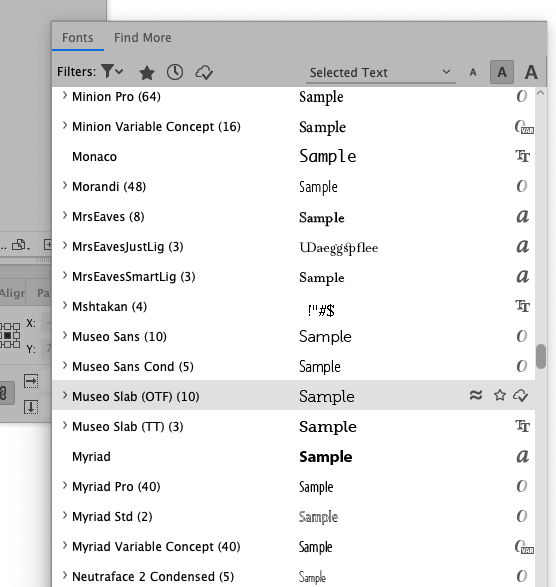The width and height of the screenshot is (556, 587).
Task: Click the OpenType icon on Museo Sans (10) row
Action: pyautogui.click(x=522, y=336)
